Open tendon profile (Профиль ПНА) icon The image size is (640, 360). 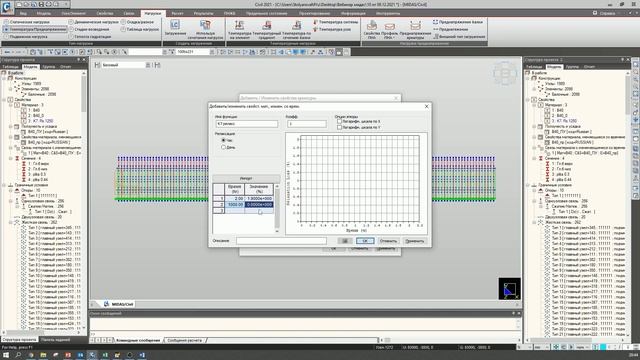[x=389, y=29]
